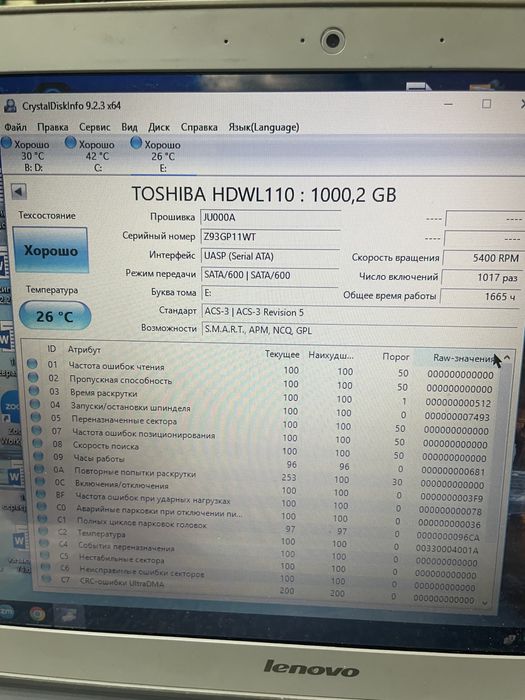The width and height of the screenshot is (525, 700).
Task: Click the Стандарт field ACS-3
Action: click(359, 312)
